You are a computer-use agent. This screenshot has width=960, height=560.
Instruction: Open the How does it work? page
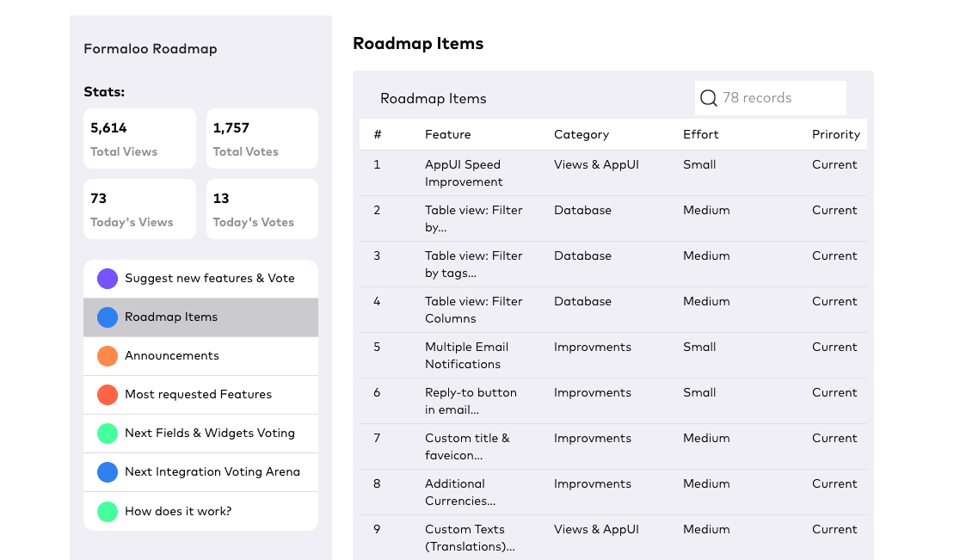(x=200, y=511)
